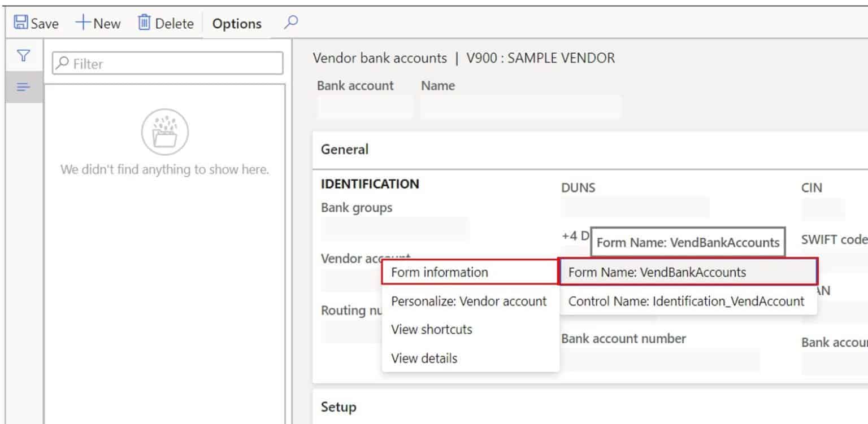Collapse the General section
The width and height of the screenshot is (868, 424).
[344, 150]
